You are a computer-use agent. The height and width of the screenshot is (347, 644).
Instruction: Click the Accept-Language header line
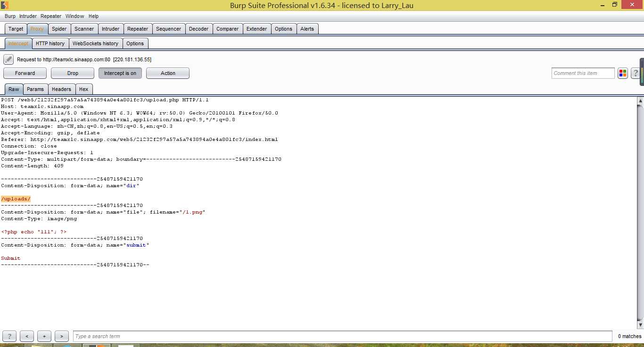tap(87, 126)
